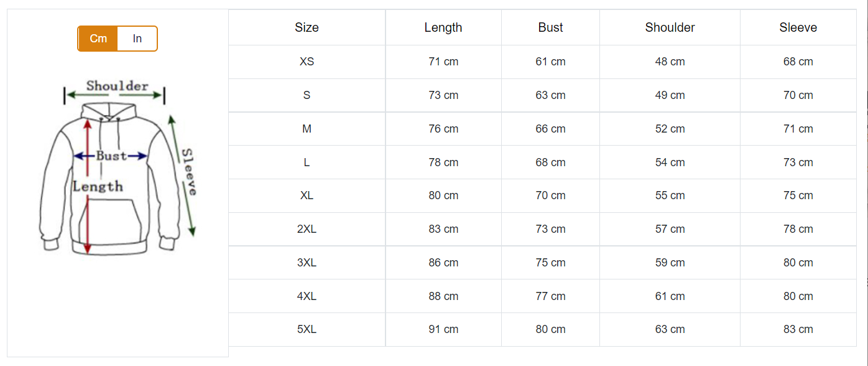Select the XS size row label
The width and height of the screenshot is (868, 366).
307,62
